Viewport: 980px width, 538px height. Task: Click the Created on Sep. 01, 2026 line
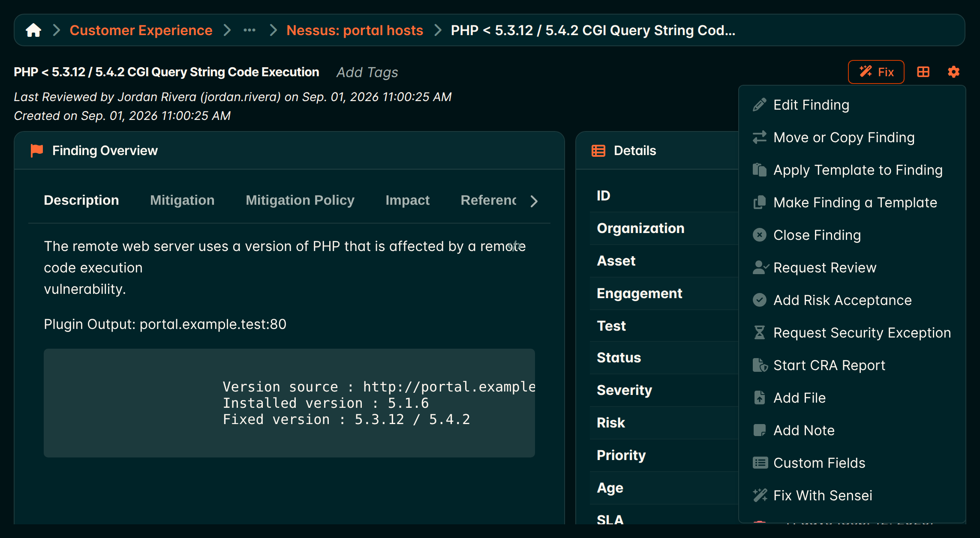tap(122, 116)
